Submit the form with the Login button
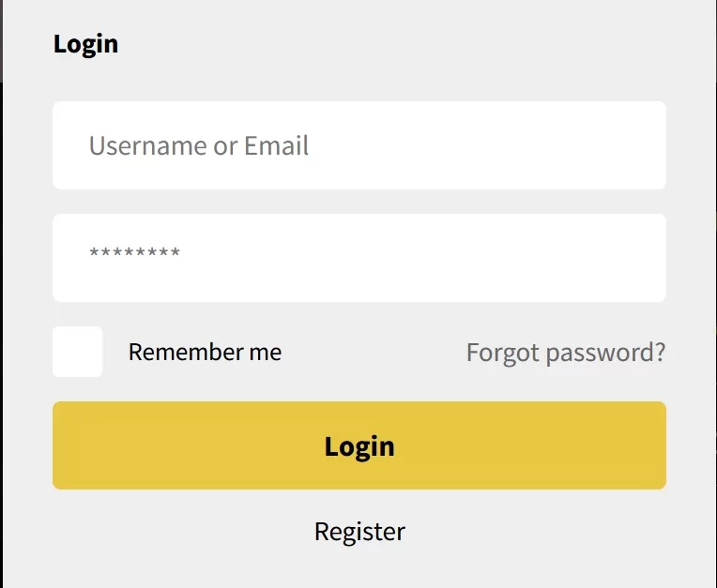 click(358, 445)
